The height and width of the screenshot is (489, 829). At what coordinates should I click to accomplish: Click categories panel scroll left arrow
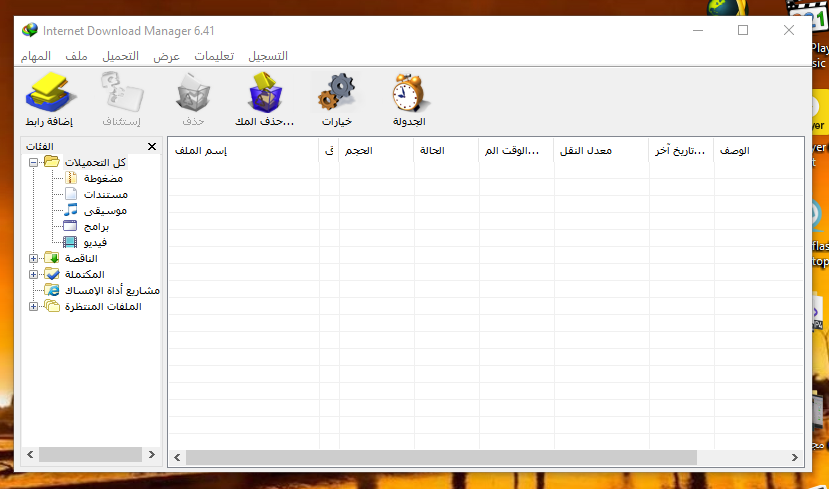(30, 455)
